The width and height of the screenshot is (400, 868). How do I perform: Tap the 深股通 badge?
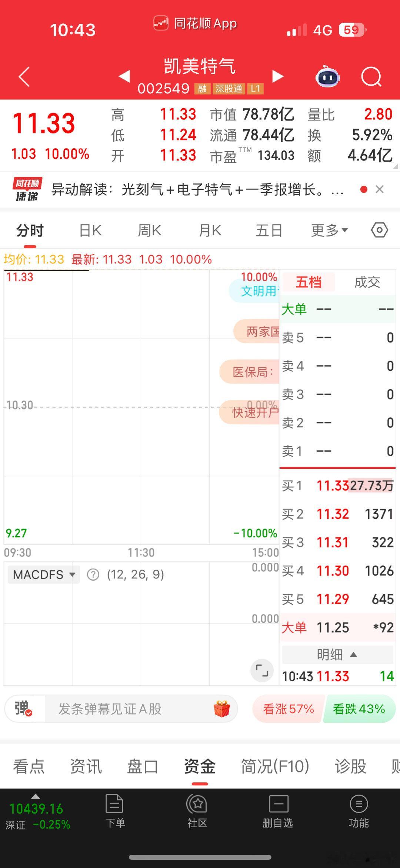[x=229, y=89]
